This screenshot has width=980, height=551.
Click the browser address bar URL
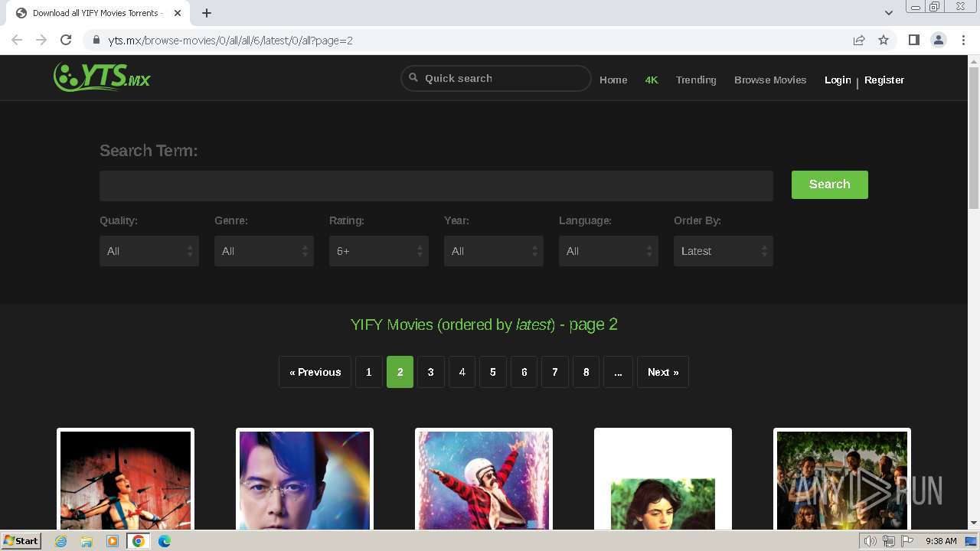point(230,41)
